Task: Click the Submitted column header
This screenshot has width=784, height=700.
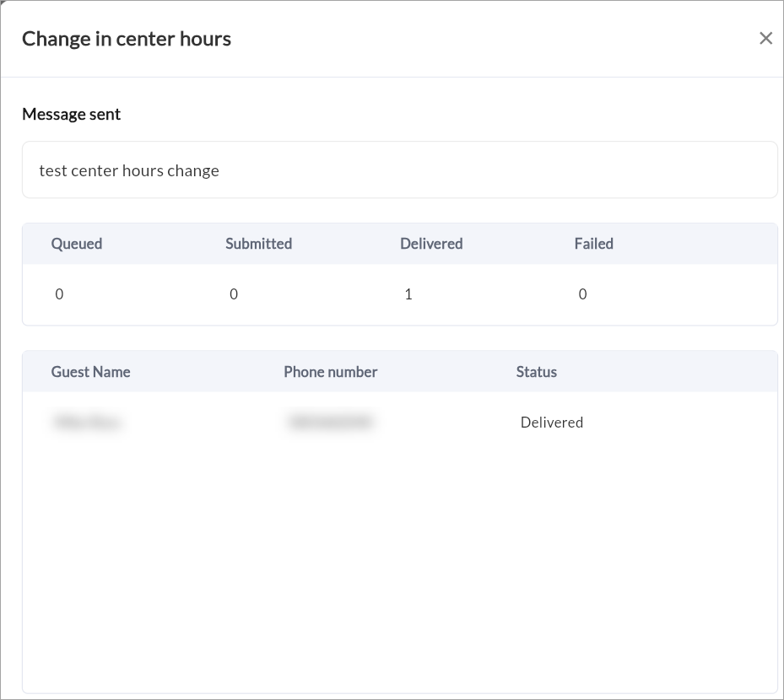Action: 258,244
